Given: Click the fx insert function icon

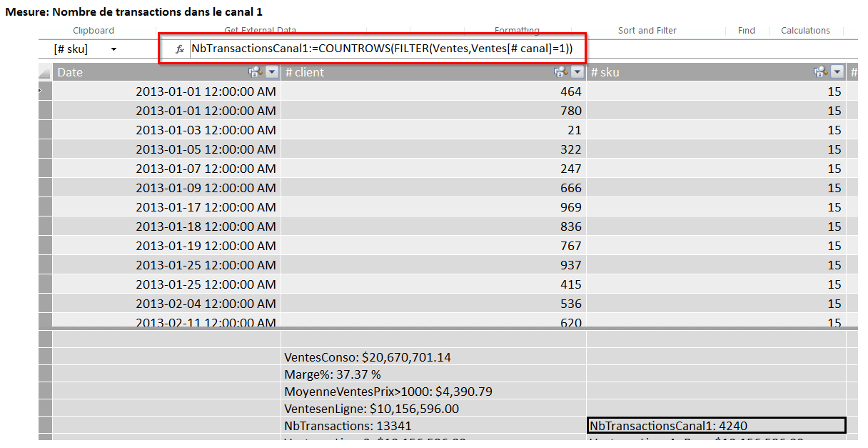Looking at the screenshot, I should pos(180,49).
